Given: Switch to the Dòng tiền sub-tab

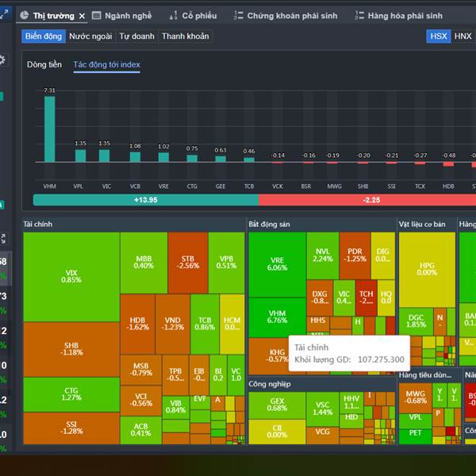Looking at the screenshot, I should [44, 64].
